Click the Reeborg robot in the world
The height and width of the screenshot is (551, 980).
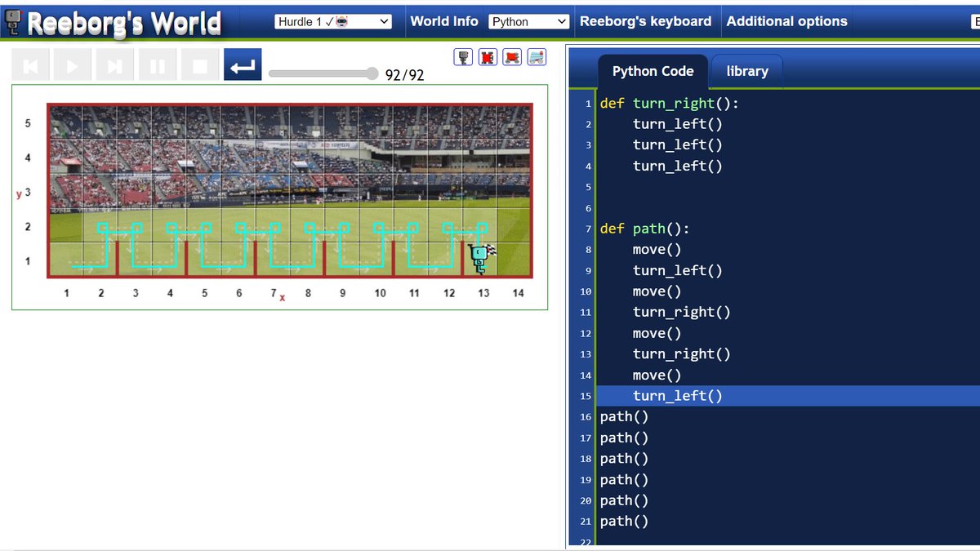coord(480,259)
